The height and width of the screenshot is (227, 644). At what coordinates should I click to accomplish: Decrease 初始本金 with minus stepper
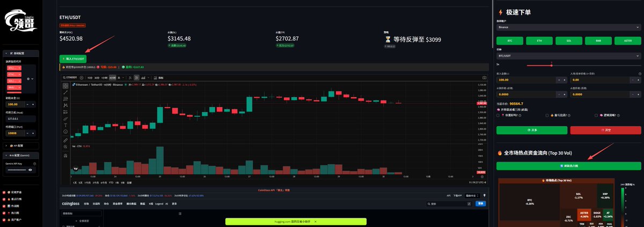(x=26, y=104)
